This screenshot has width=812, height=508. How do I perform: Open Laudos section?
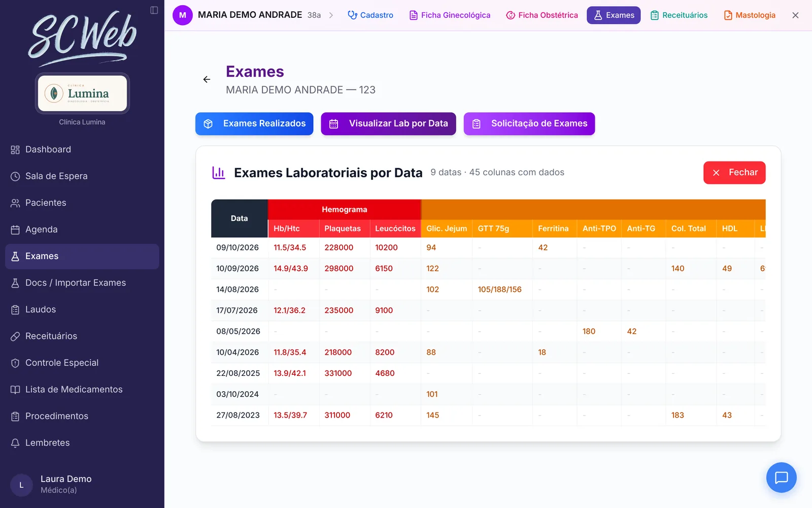click(82, 309)
